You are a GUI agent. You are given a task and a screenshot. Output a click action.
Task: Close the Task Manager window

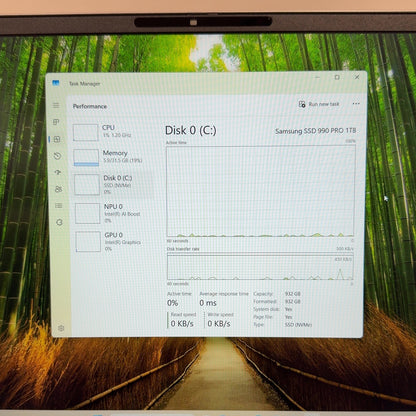[357, 77]
